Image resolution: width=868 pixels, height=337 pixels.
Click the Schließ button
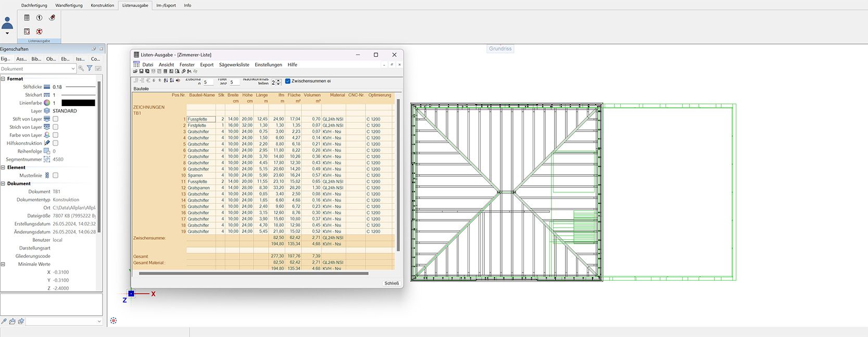coord(391,283)
